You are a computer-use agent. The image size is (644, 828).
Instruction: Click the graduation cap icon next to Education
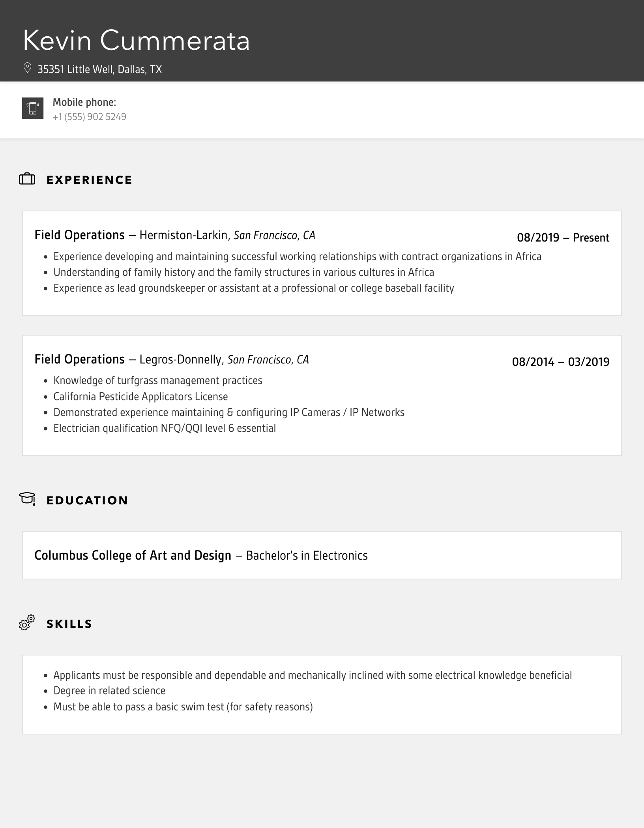click(27, 499)
